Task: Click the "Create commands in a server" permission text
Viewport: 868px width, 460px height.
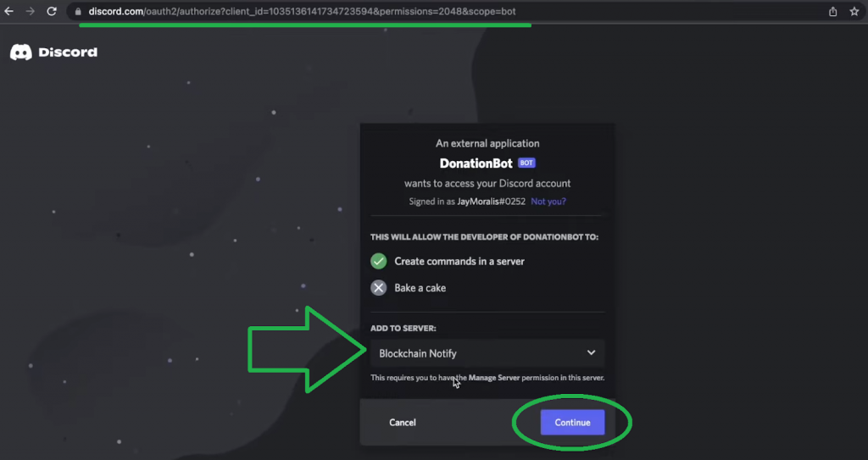Action: click(459, 262)
